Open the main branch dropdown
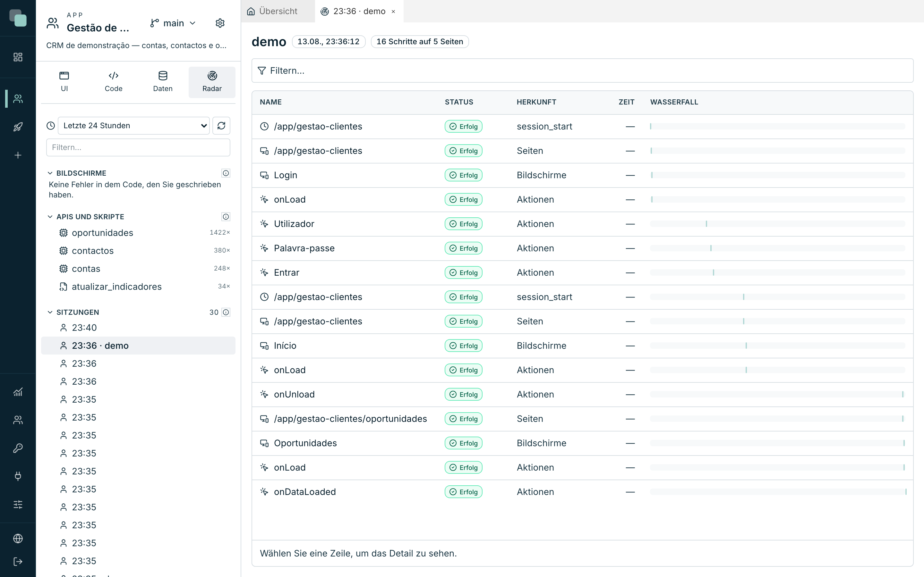 pos(173,23)
